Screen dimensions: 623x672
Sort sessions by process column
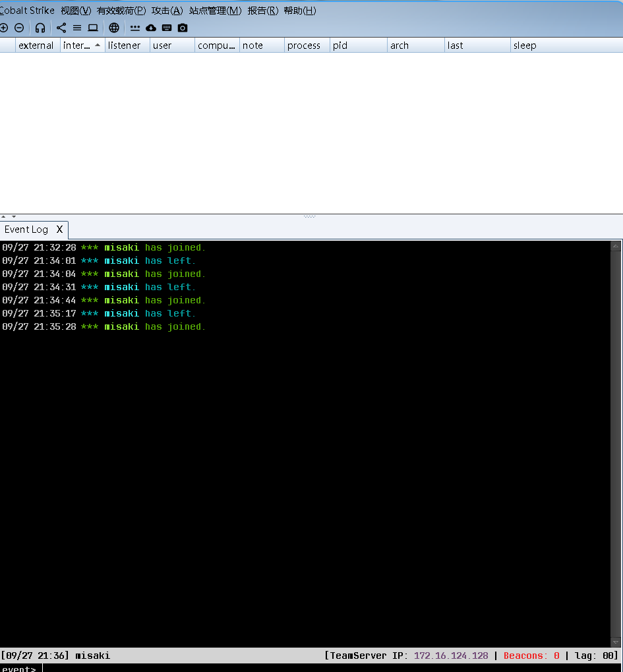[x=307, y=45]
